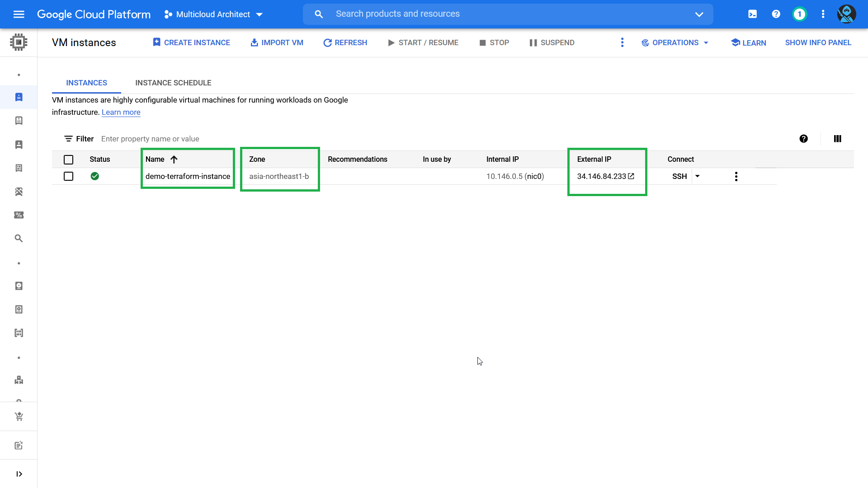868x488 pixels.
Task: Open the notifications indicator in the top bar
Action: click(799, 14)
